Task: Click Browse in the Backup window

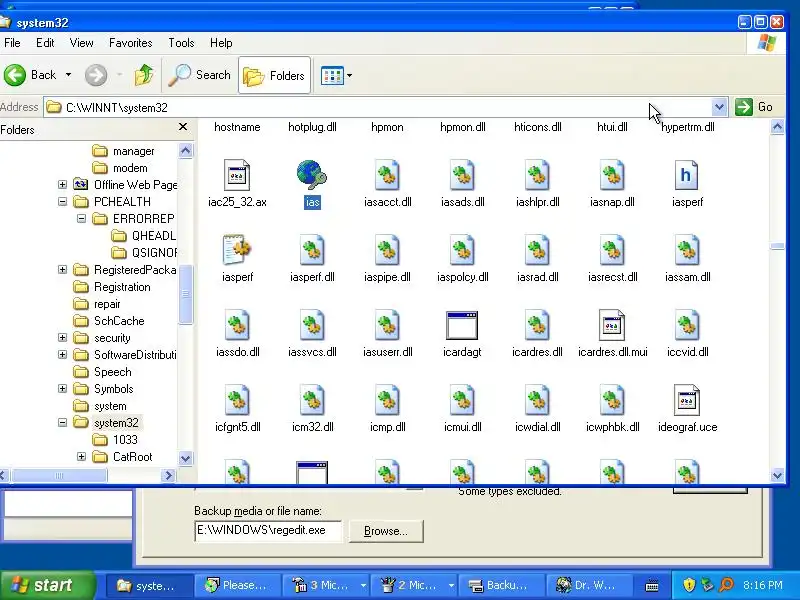Action: 386,531
